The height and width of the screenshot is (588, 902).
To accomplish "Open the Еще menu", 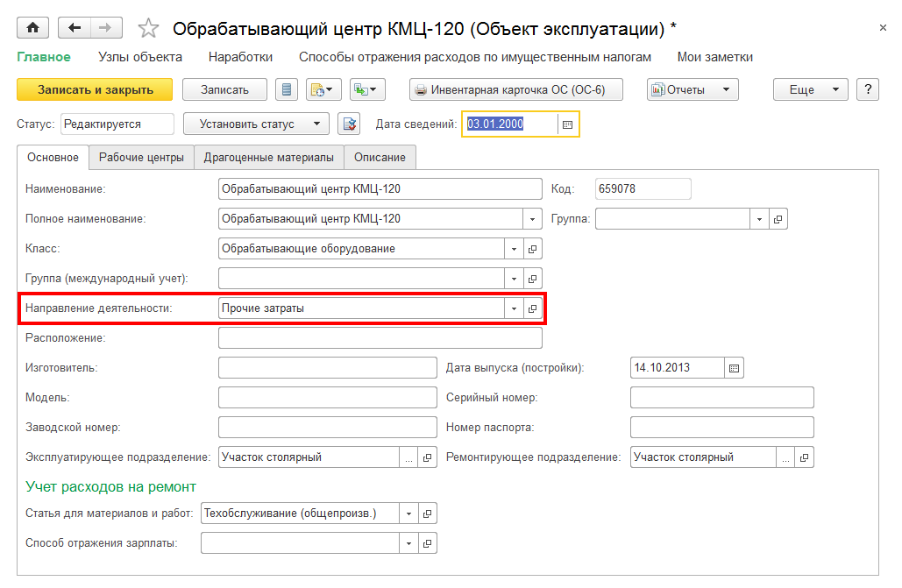I will pos(810,89).
